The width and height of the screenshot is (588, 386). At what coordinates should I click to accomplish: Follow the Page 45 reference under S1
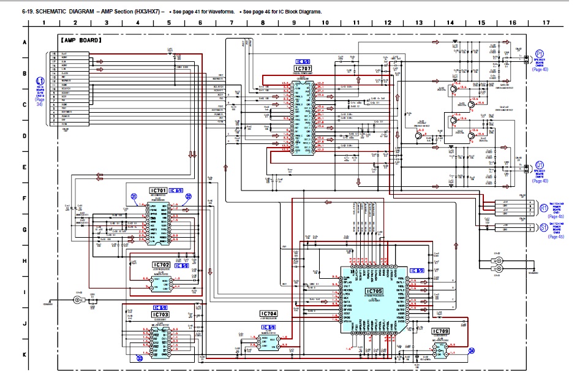point(556,237)
